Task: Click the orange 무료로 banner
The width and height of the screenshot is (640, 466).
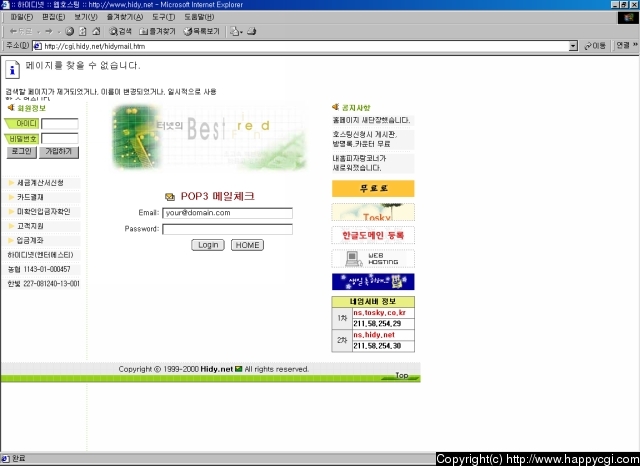Action: tap(373, 189)
